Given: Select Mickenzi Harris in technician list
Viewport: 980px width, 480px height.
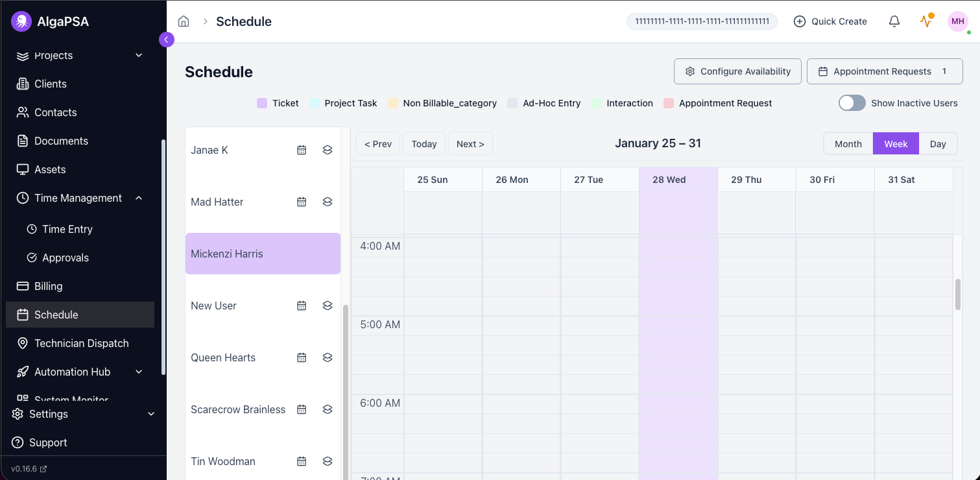Looking at the screenshot, I should coord(263,254).
